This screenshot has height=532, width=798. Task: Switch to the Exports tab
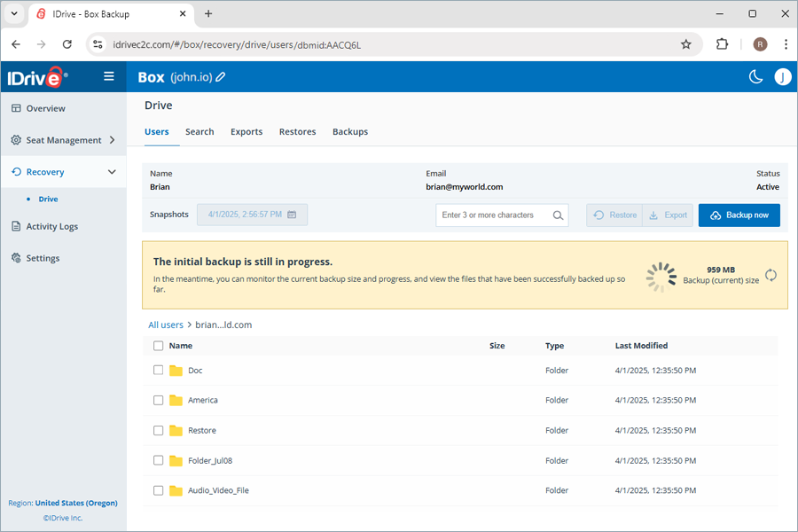point(246,132)
